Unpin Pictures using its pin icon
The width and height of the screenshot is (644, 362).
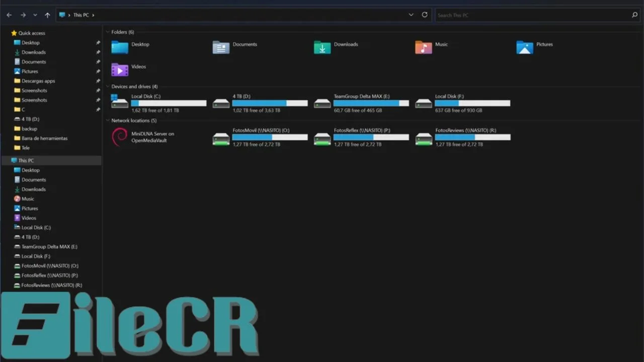pos(98,71)
